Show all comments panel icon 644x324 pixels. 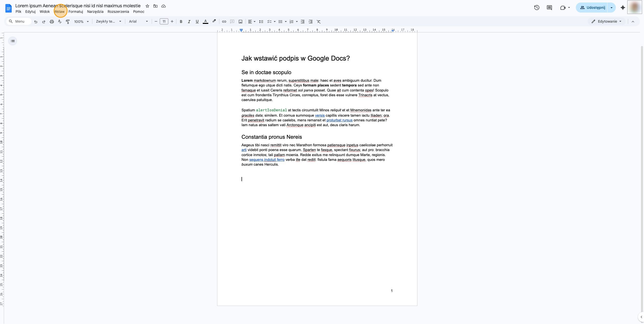549,8
